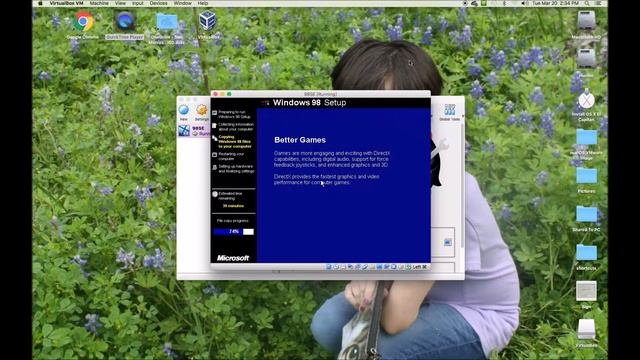Open second drive icon below Macintosh HD
This screenshot has height=360, width=640.
587,59
